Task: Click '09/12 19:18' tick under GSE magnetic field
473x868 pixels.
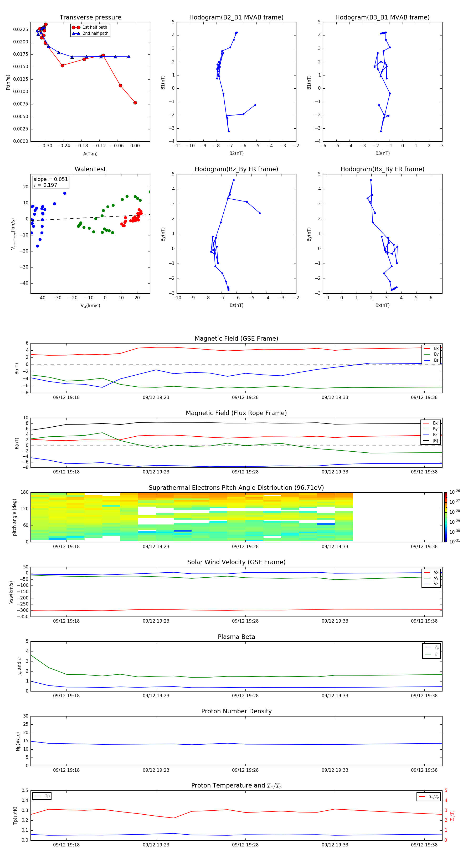Action: (66, 398)
